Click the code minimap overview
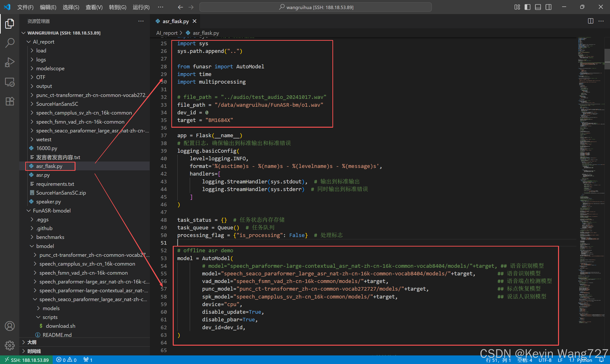The height and width of the screenshot is (364, 610). [x=591, y=180]
